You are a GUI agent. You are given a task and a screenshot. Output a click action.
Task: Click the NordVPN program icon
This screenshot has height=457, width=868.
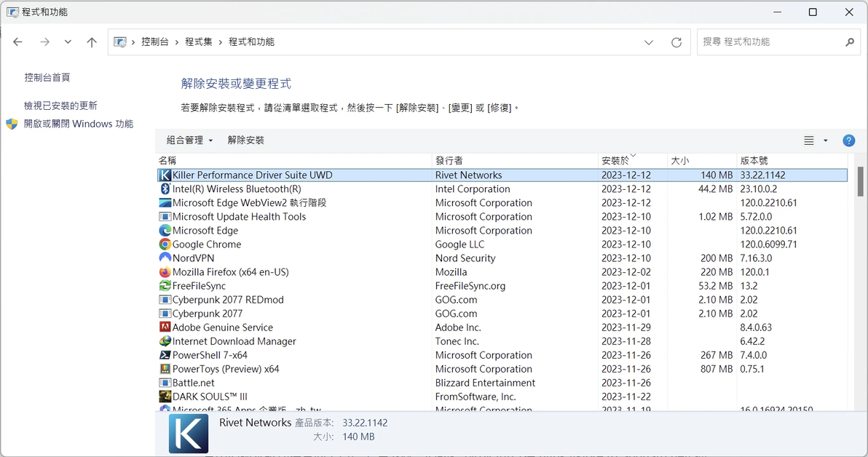click(165, 258)
